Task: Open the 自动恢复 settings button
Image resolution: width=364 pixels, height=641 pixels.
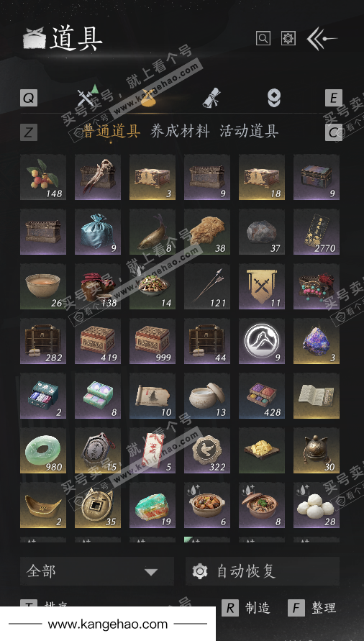Action: point(263,571)
